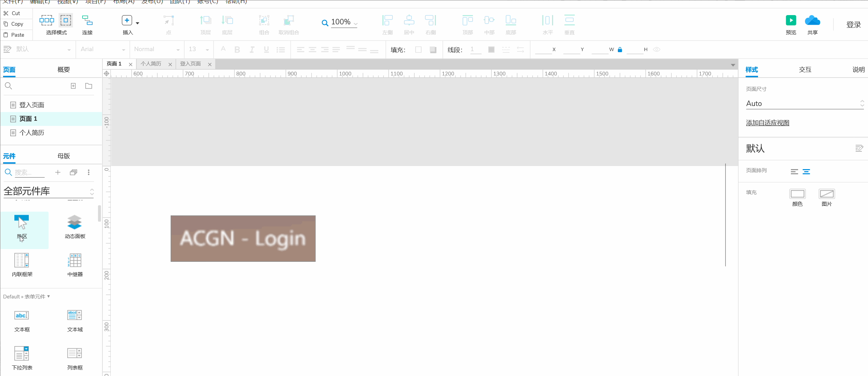Switch to the 母版 masters tab
Screen dimensions: 868x376
tap(64, 156)
